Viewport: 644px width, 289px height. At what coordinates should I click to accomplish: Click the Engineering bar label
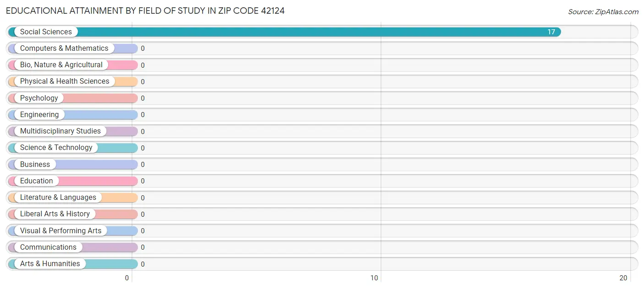tap(39, 115)
